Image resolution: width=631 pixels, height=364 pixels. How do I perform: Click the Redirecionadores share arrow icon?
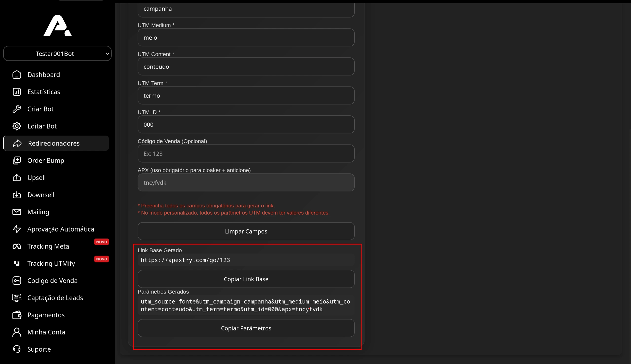pos(17,143)
